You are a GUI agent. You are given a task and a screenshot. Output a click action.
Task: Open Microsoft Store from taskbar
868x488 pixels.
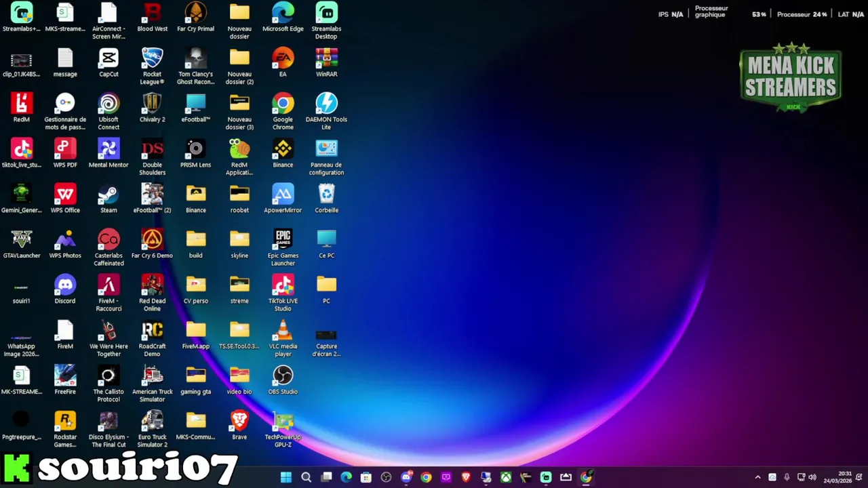click(366, 477)
